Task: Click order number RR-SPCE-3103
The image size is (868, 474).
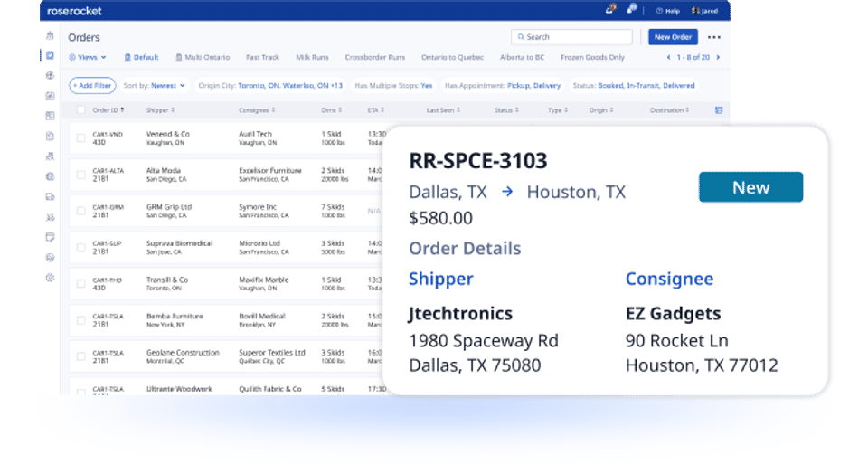Action: (478, 161)
